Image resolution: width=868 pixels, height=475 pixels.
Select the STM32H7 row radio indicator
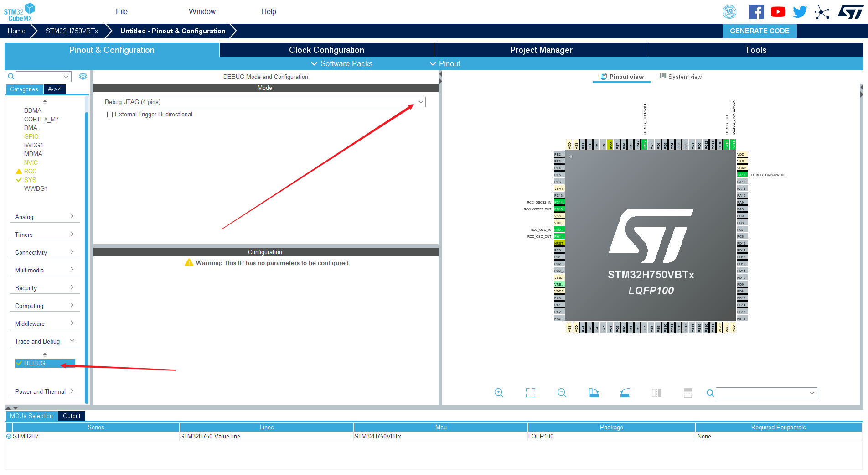coord(9,437)
